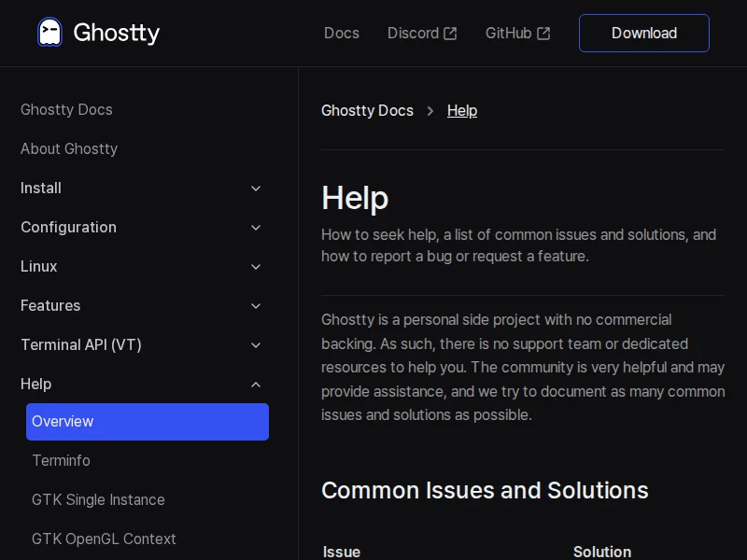The width and height of the screenshot is (747, 560).
Task: Expand the Install section chevron
Action: pos(256,189)
